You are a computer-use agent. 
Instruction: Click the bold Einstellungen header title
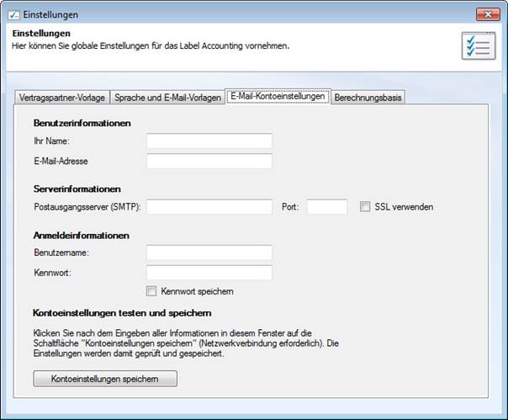(41, 34)
